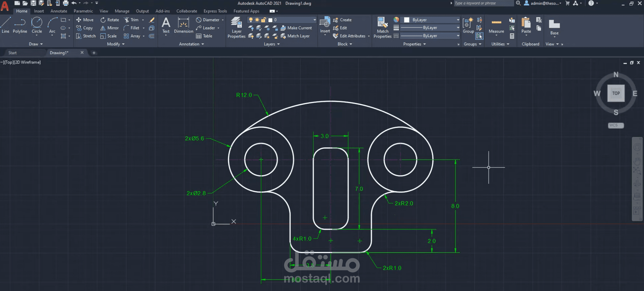Open the Collaborate ribbon tab
Image resolution: width=644 pixels, height=291 pixels.
click(x=187, y=11)
